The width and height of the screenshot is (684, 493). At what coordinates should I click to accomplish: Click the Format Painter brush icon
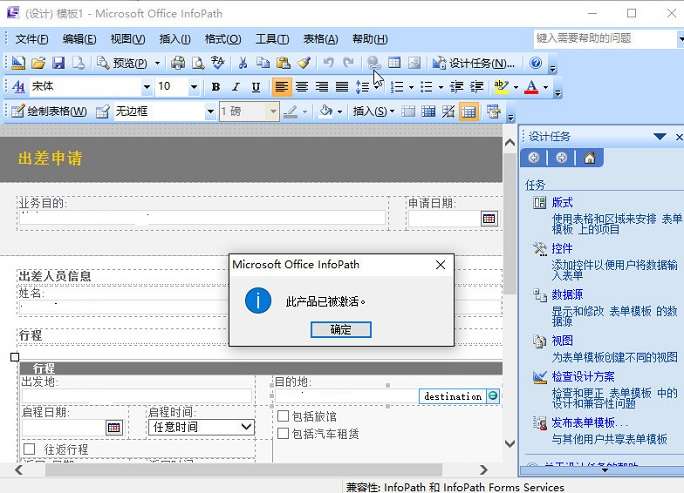click(303, 63)
